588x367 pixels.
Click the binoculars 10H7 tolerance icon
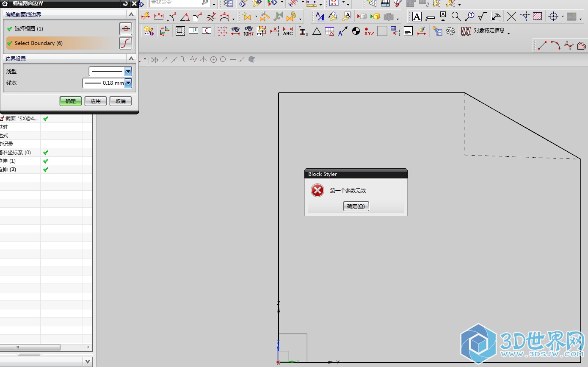click(248, 31)
